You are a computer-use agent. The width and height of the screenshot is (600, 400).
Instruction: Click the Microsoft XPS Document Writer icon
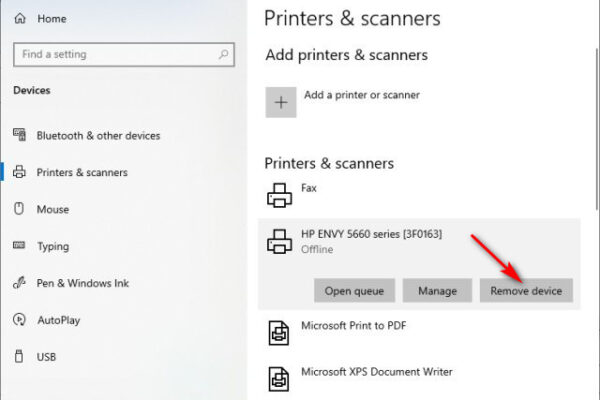click(x=279, y=379)
